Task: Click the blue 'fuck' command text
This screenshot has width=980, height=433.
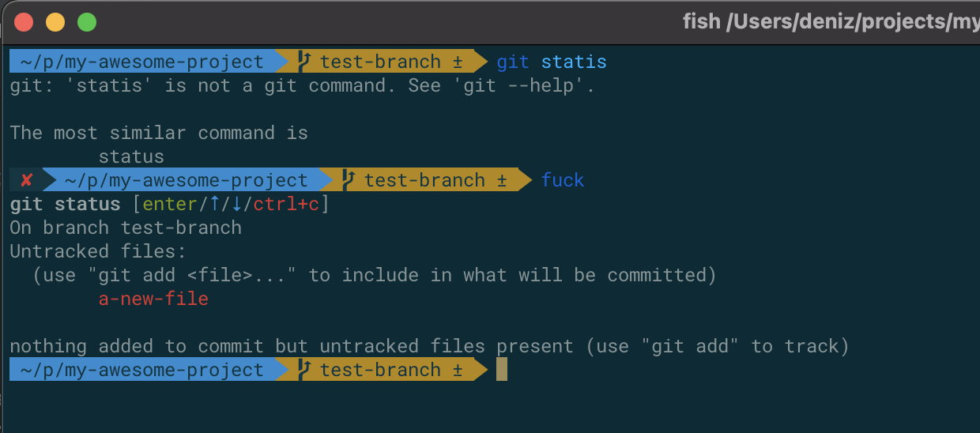Action: point(563,180)
